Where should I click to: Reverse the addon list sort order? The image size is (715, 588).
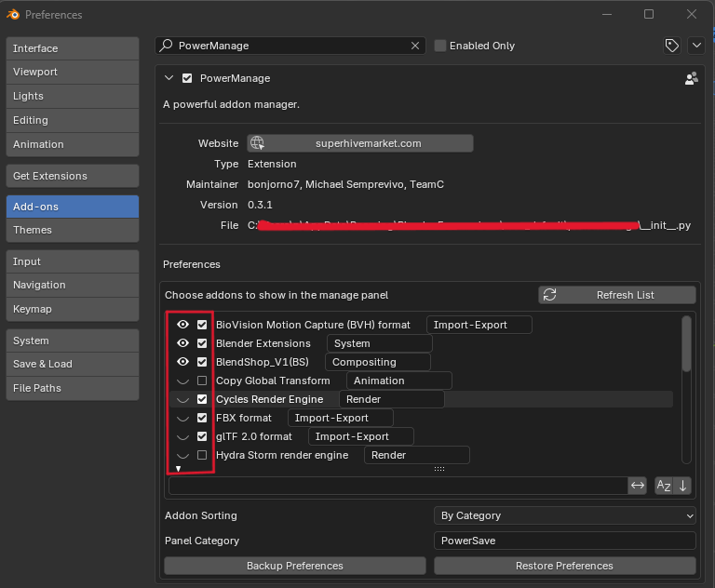pyautogui.click(x=682, y=486)
